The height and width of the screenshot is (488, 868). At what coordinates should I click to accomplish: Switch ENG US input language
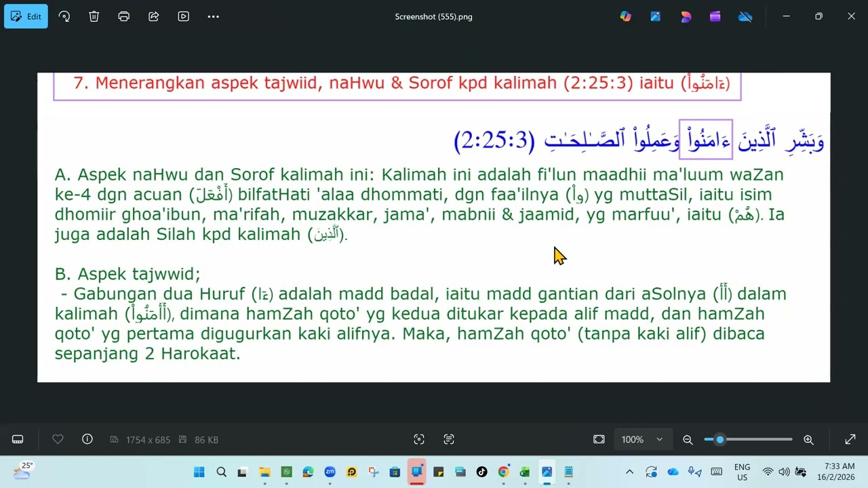pyautogui.click(x=742, y=472)
